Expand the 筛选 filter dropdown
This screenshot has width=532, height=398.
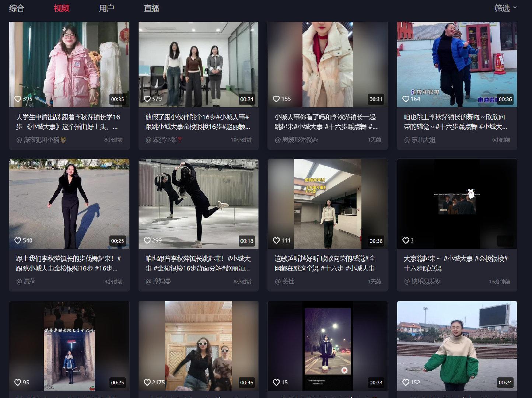point(505,8)
